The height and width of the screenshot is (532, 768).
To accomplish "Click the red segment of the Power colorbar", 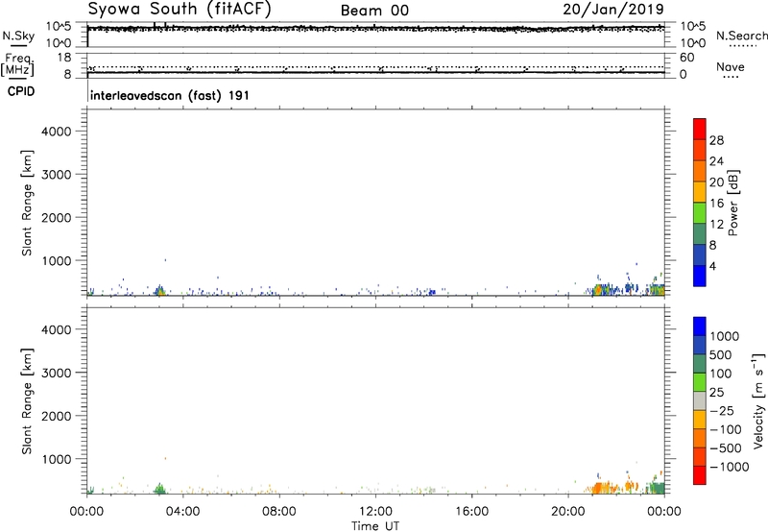I will (x=700, y=130).
